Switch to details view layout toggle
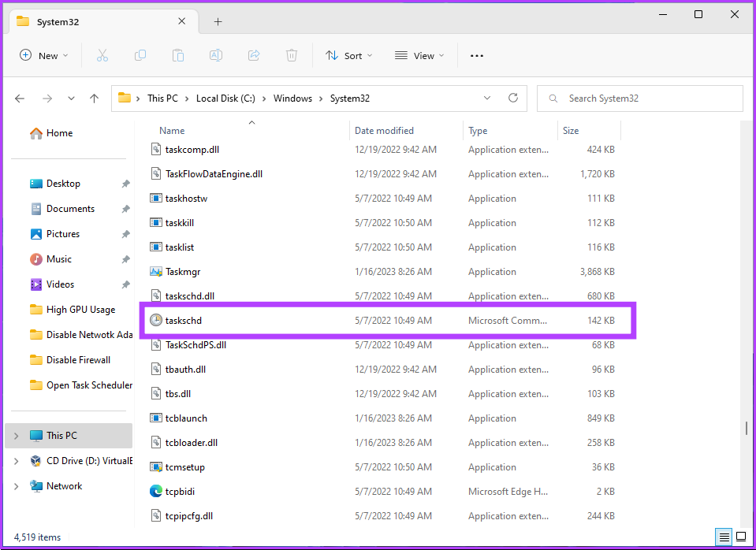Image resolution: width=756 pixels, height=550 pixels. click(x=724, y=537)
